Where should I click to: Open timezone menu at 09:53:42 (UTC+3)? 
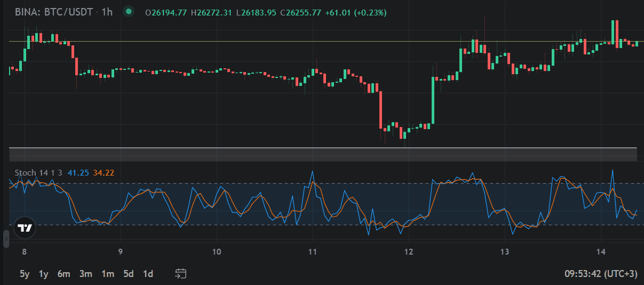tap(601, 274)
